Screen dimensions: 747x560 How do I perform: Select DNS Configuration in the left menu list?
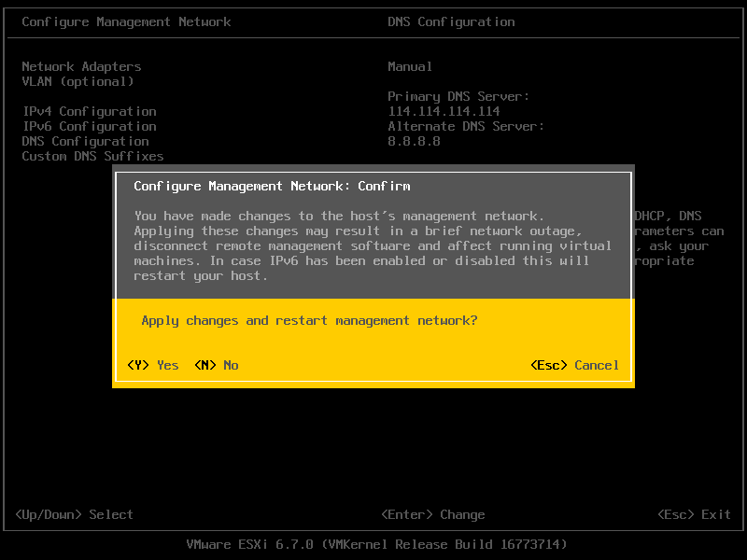coord(85,141)
